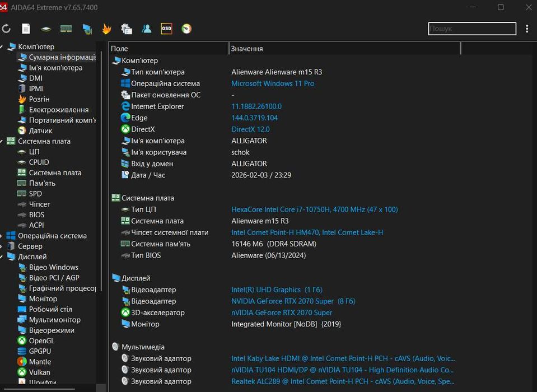
Task: Open Графічний процесор tree item
Action: [57, 288]
